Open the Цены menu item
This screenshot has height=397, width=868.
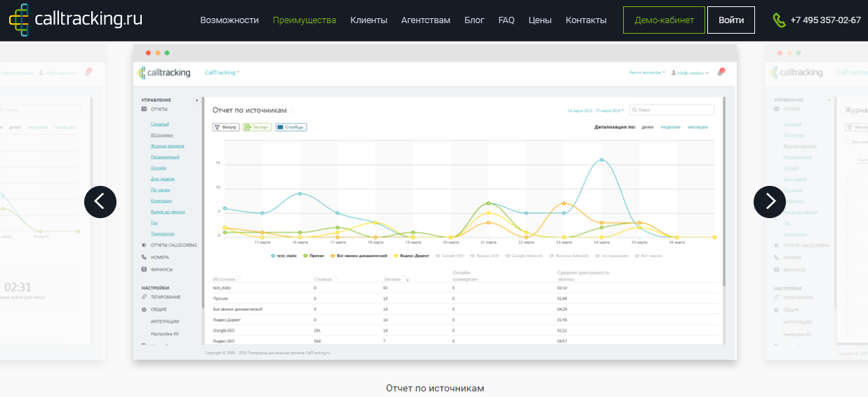[540, 20]
